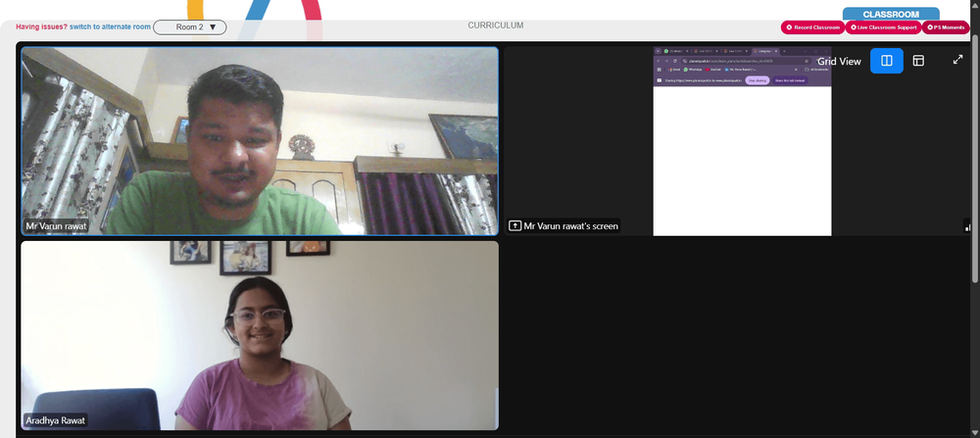The image size is (980, 438).
Task: Click the Aradhya Rawat name label
Action: (x=56, y=420)
